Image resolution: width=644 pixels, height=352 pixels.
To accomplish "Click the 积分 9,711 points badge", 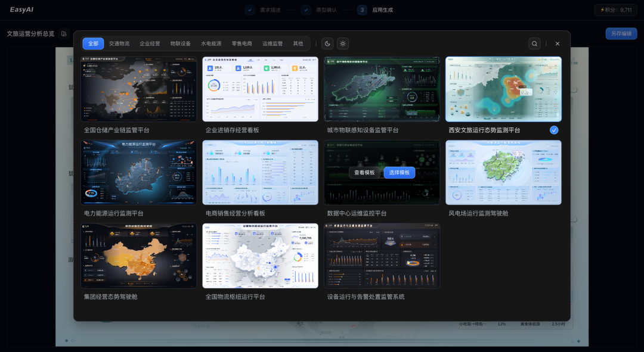I will (x=615, y=10).
